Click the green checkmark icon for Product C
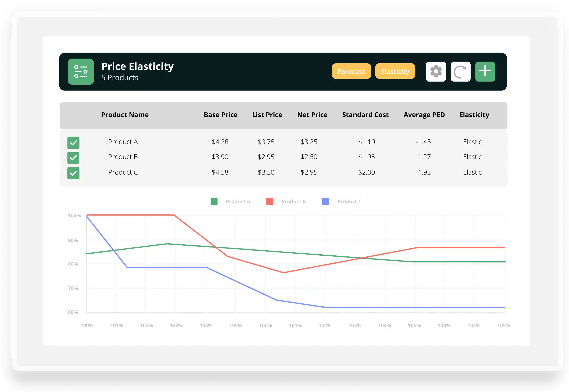The width and height of the screenshot is (569, 392). (x=73, y=173)
